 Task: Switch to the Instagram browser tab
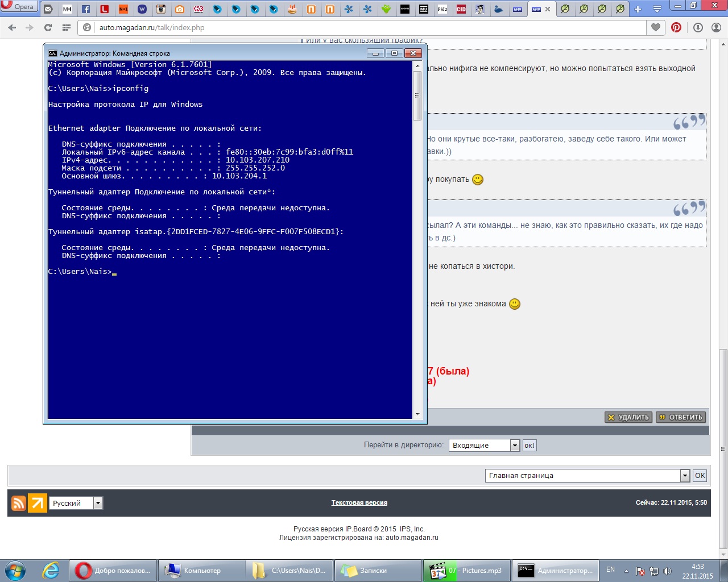161,9
